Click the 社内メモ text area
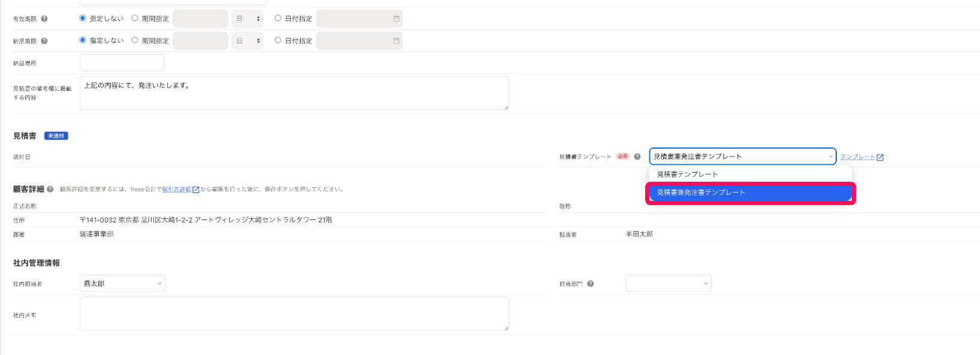980x355 pixels. [294, 314]
